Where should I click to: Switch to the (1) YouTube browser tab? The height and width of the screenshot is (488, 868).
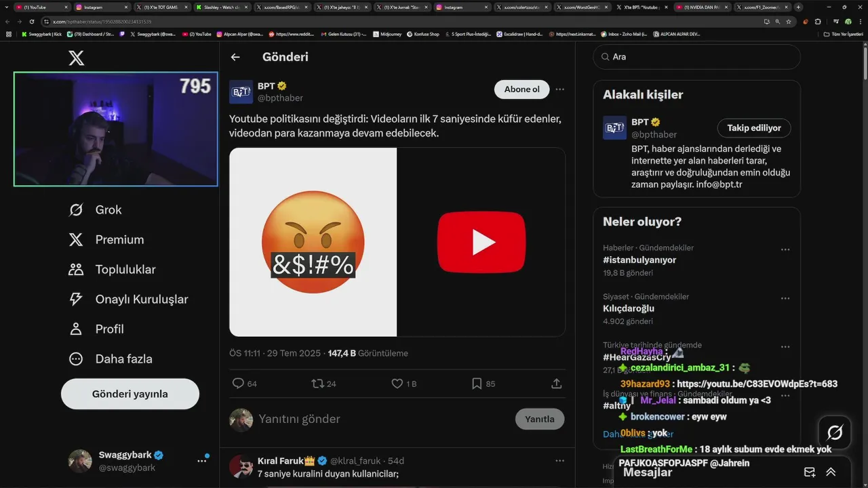coord(43,7)
